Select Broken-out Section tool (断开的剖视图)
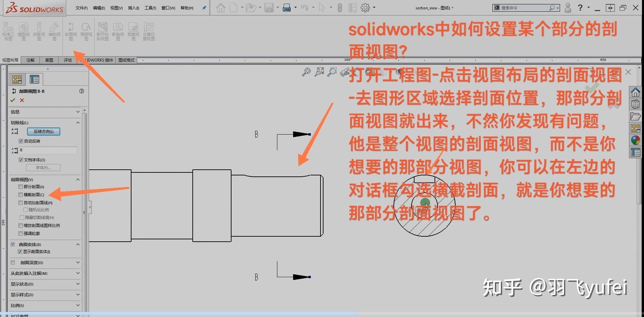Viewport: 644px width, 317px height. [x=103, y=31]
